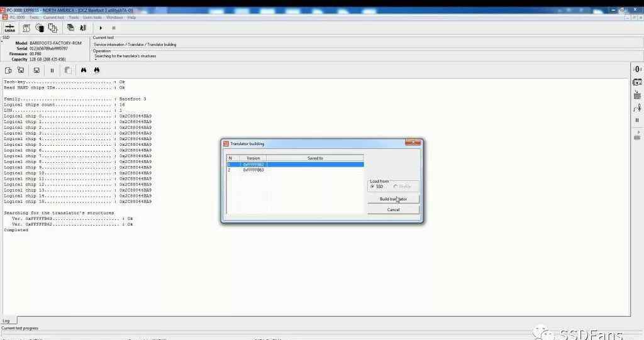Click the power switch icon in right sidebar
Screen dimensions: 644x340
click(637, 107)
